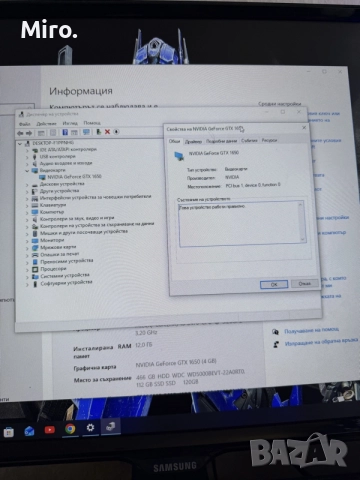Open the Mail app in taskbar
Image resolution: width=360 pixels, height=480 pixels.
29,431
